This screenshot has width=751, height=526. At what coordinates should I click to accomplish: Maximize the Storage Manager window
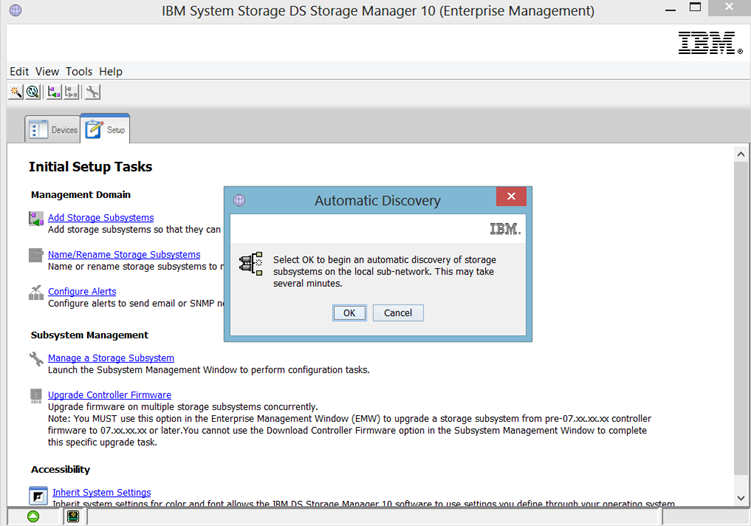tap(695, 7)
